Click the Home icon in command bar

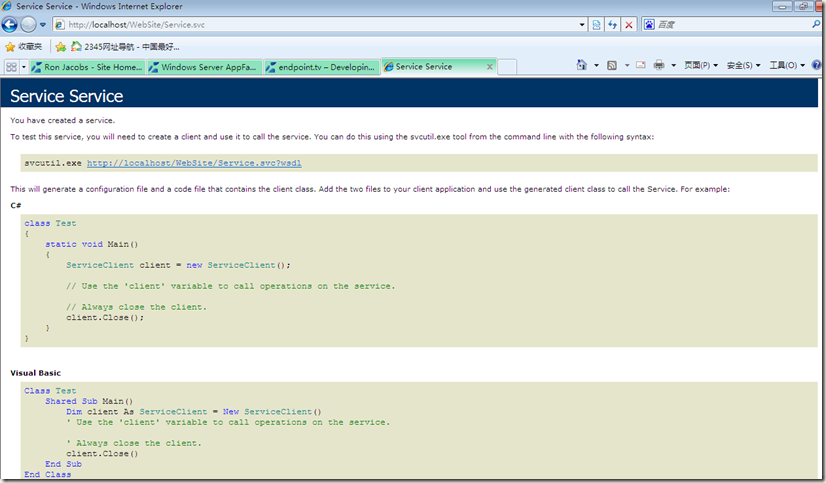[582, 66]
